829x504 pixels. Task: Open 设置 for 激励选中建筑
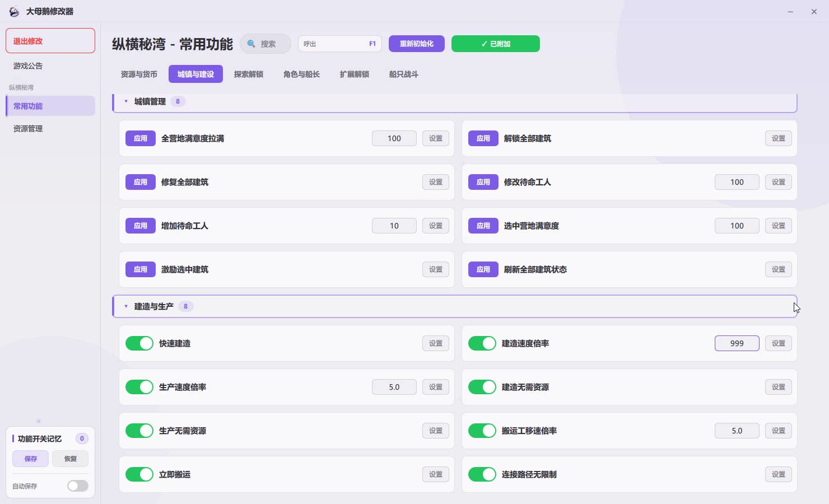[x=436, y=269]
